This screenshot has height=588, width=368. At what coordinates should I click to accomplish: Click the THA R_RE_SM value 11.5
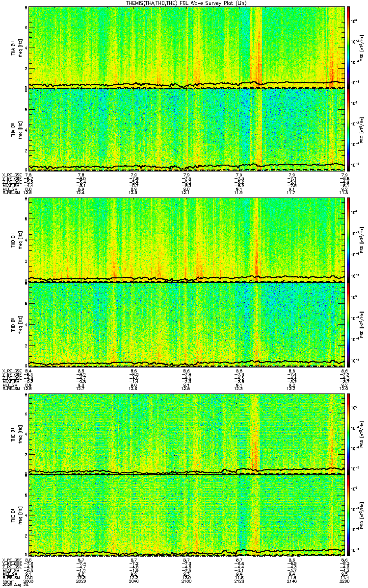coord(344,193)
